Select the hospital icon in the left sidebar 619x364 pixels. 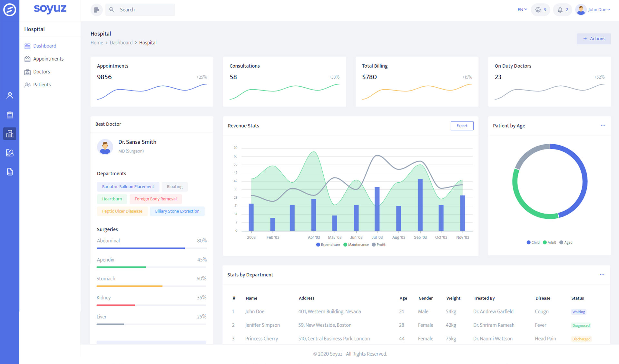(10, 134)
